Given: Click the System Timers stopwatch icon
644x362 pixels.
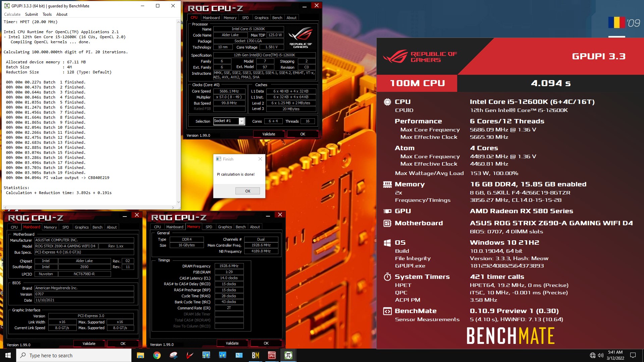Looking at the screenshot, I should point(387,277).
